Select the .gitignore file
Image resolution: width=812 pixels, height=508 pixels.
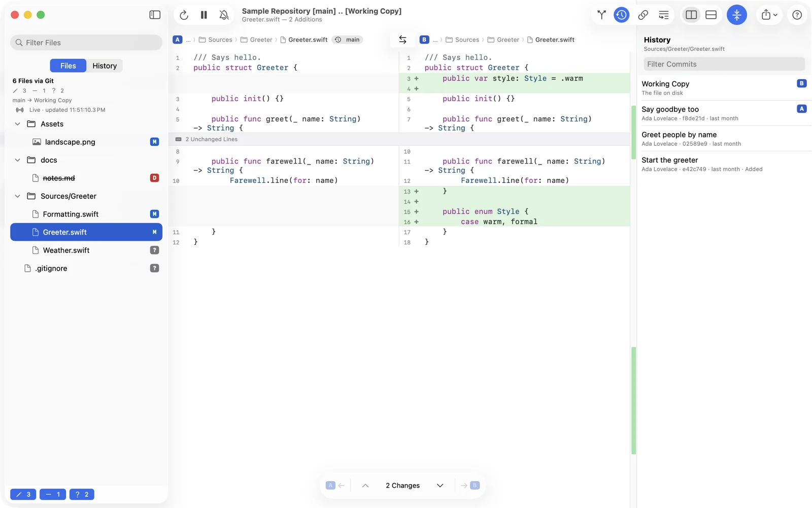point(86,268)
